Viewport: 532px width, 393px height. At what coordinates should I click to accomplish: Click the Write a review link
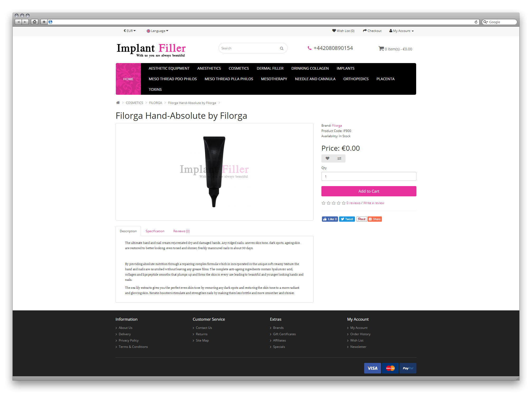click(374, 203)
